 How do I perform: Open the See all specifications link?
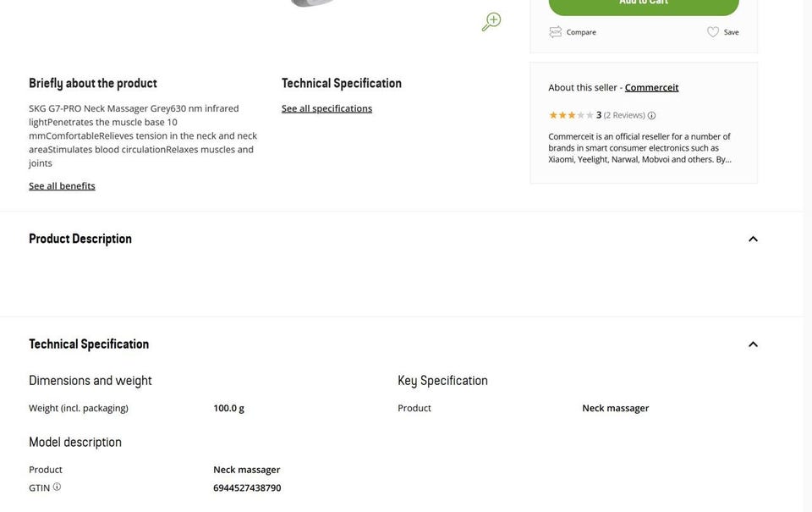(x=326, y=108)
